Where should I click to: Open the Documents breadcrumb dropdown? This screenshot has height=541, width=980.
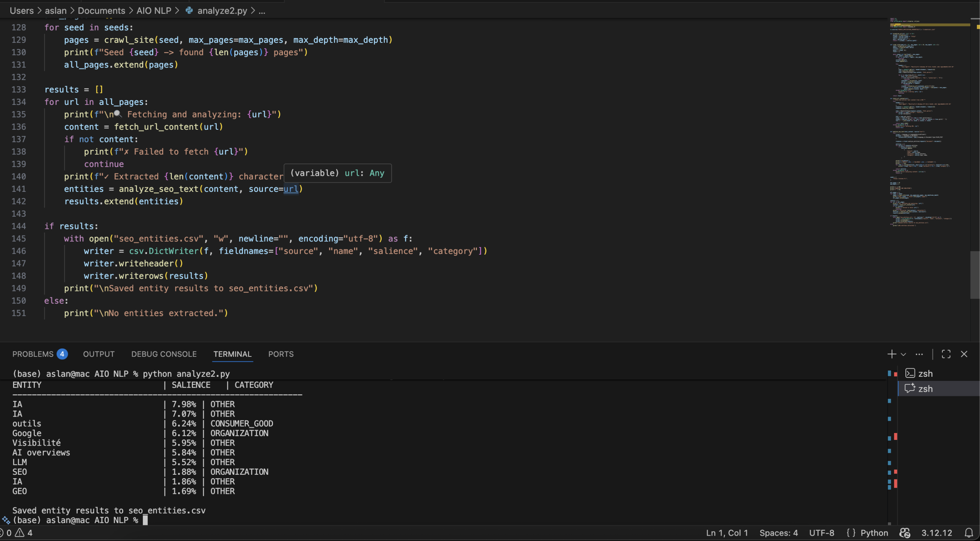click(x=101, y=10)
